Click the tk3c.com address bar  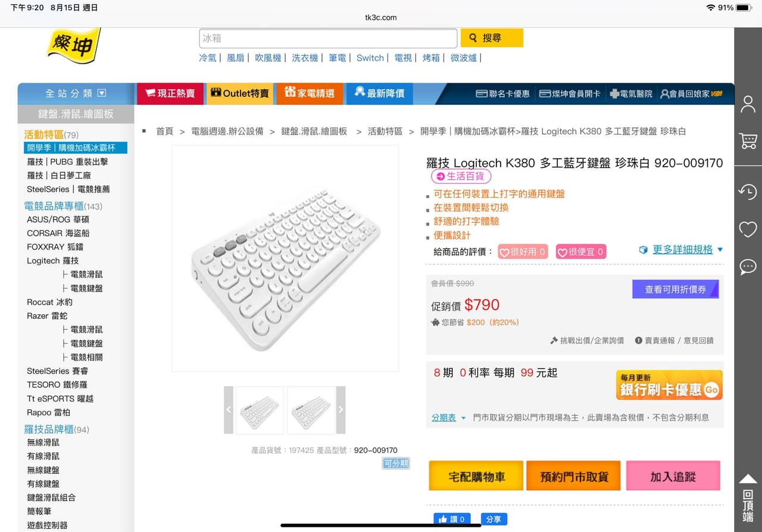381,17
